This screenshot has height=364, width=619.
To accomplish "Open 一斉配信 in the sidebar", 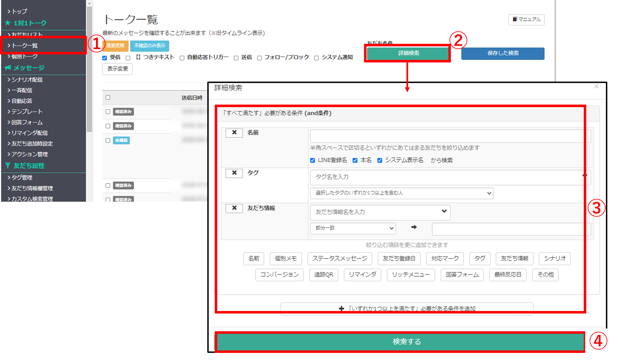I will [22, 90].
